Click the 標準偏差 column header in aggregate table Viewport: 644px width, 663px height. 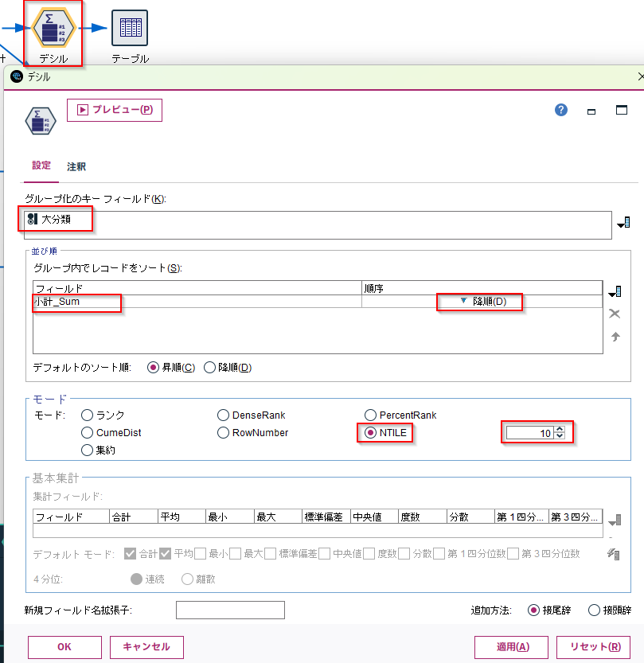tap(326, 517)
